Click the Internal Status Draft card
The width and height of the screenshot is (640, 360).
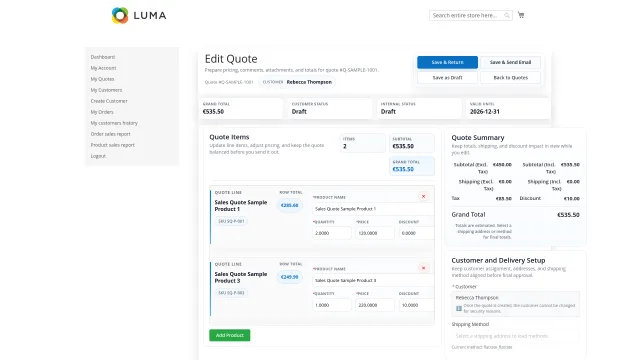[x=419, y=108]
